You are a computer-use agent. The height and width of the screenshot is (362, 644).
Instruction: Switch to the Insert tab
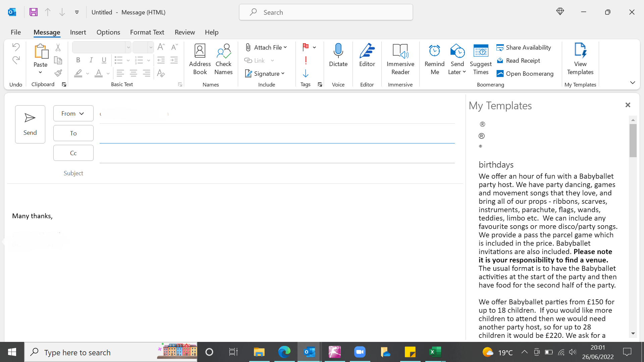click(x=78, y=32)
